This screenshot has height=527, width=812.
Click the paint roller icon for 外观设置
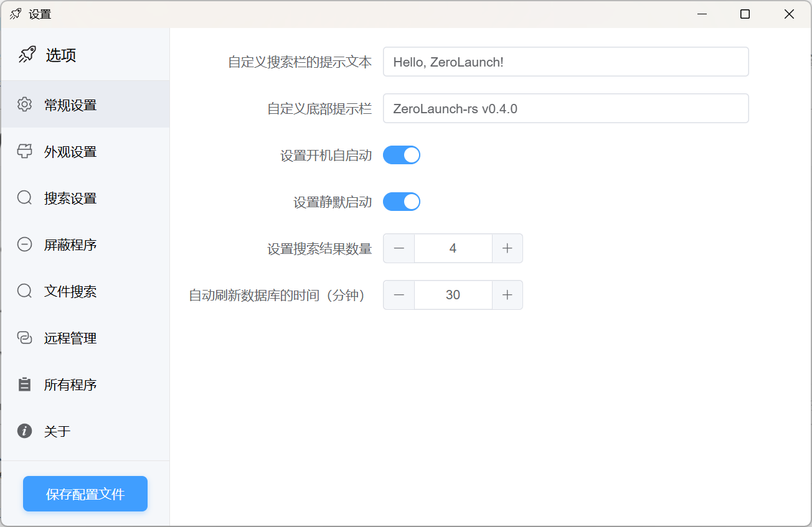(25, 151)
